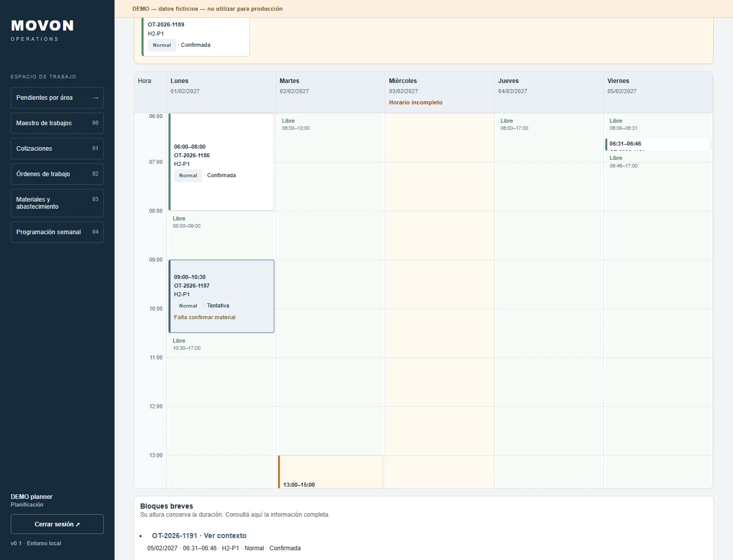Click the Horario incompleto warning on Miércoles
This screenshot has height=560, width=733.
416,102
